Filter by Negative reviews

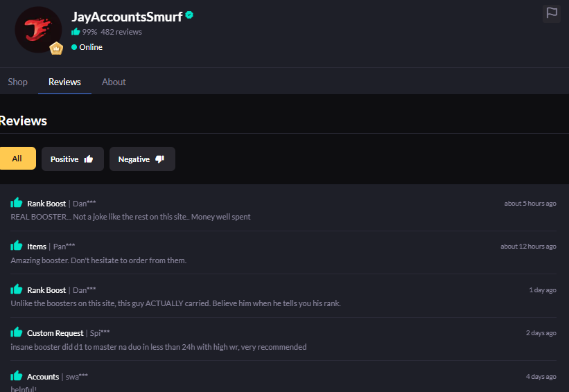pos(142,159)
